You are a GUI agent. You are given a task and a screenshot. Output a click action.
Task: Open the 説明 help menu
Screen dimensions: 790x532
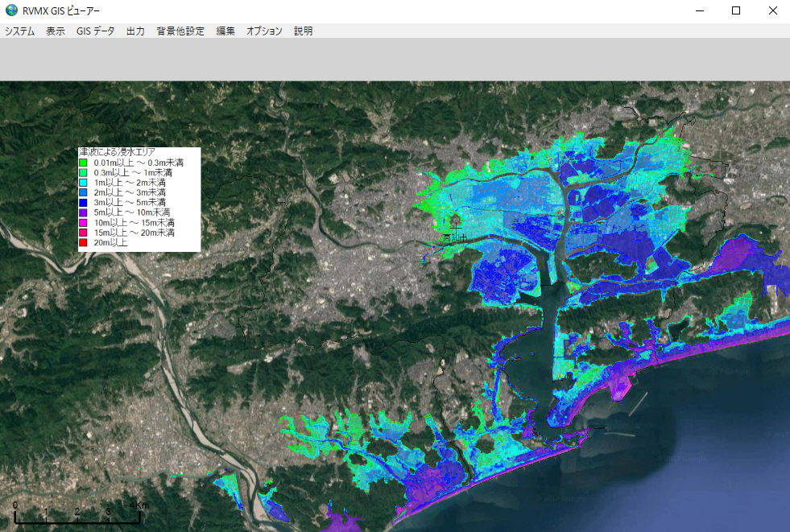click(x=304, y=31)
